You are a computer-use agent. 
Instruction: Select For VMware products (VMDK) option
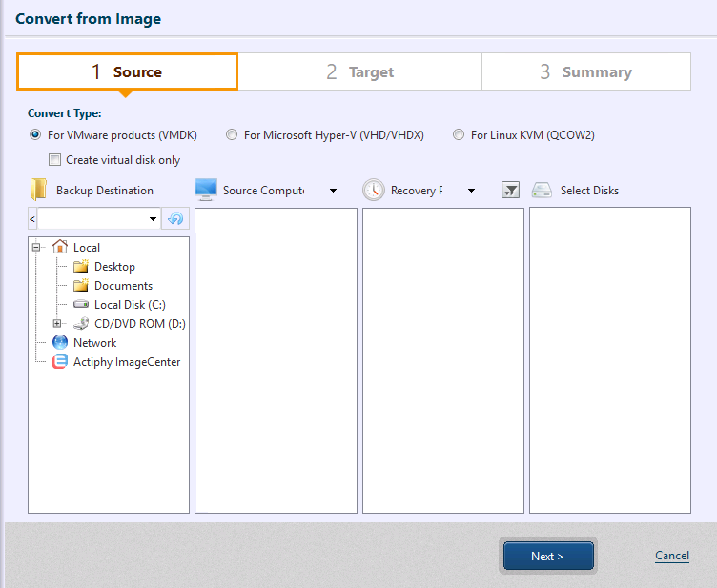pyautogui.click(x=36, y=135)
